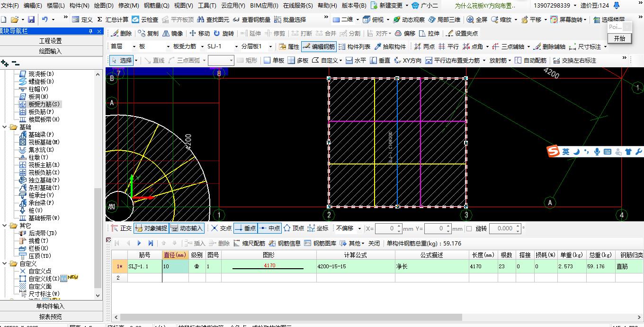Click 批量选择 batch select
Screen dimensions: 644x327
(x=290, y=19)
